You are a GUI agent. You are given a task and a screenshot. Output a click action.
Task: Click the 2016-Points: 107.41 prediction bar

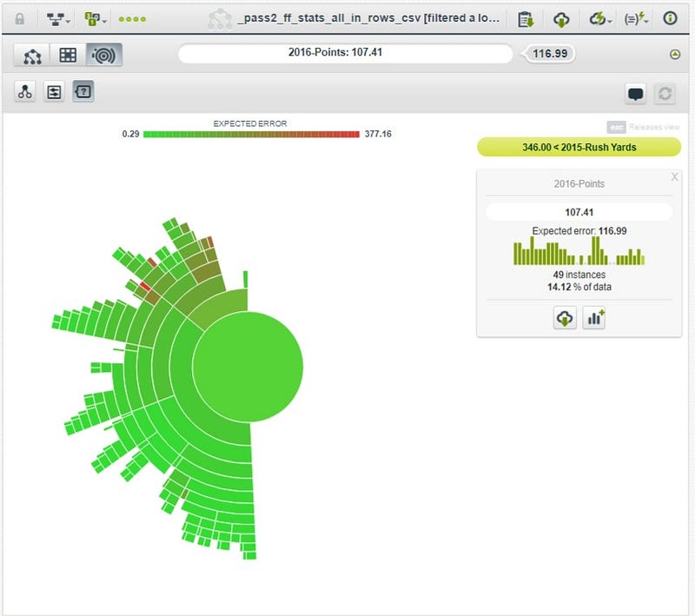point(345,53)
